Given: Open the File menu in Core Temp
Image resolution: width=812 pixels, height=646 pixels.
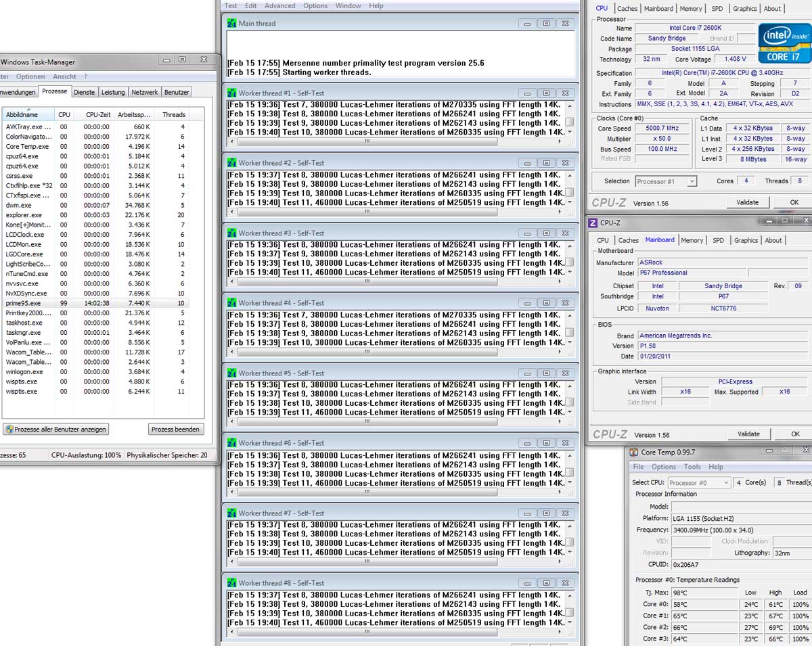Looking at the screenshot, I should click(x=638, y=467).
